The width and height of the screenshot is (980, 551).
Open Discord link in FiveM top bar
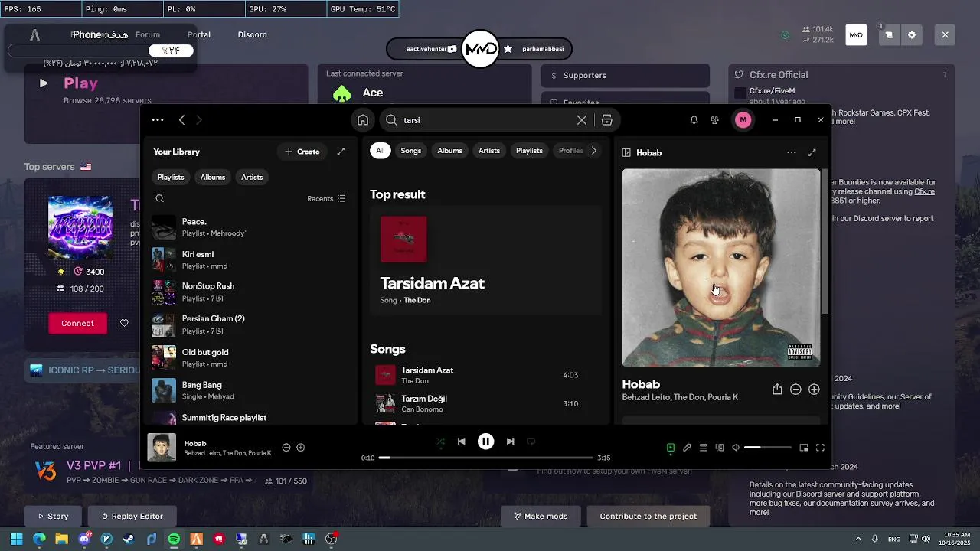[252, 35]
